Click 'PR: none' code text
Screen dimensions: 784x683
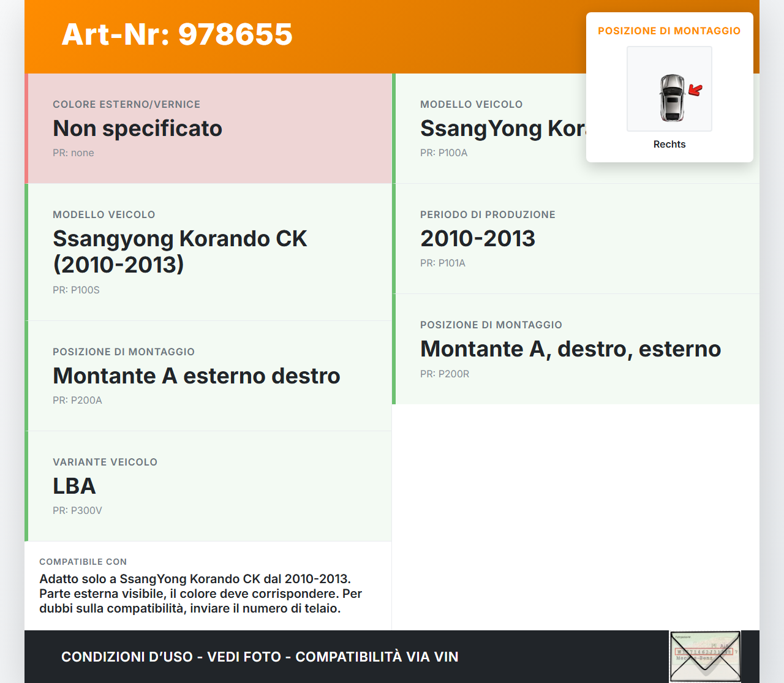tap(73, 153)
